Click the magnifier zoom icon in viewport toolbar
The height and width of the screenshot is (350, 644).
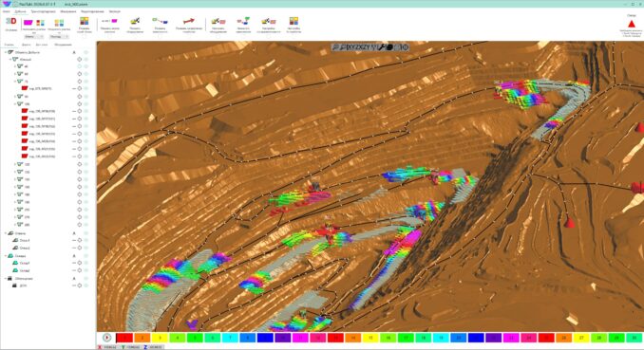pos(335,47)
